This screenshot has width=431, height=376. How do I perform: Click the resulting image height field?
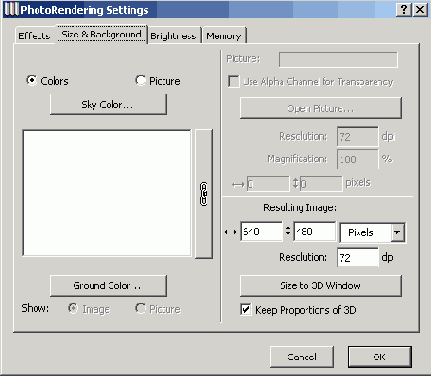314,231
